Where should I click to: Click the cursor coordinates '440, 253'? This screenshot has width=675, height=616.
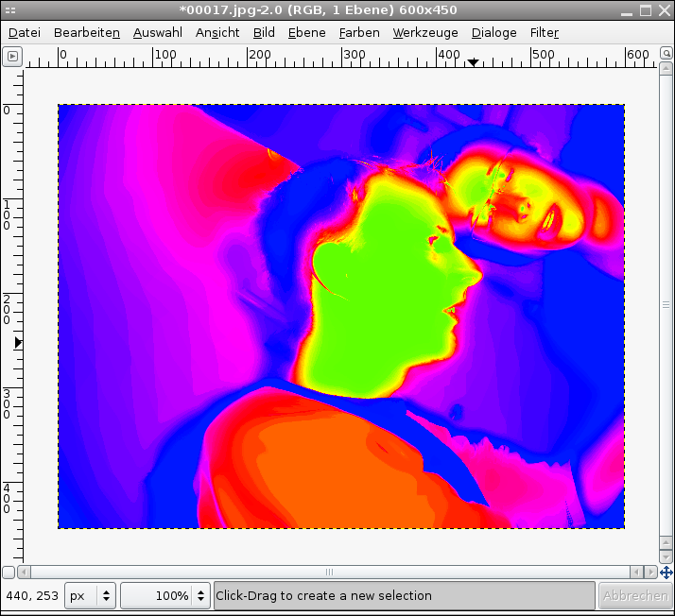(32, 596)
